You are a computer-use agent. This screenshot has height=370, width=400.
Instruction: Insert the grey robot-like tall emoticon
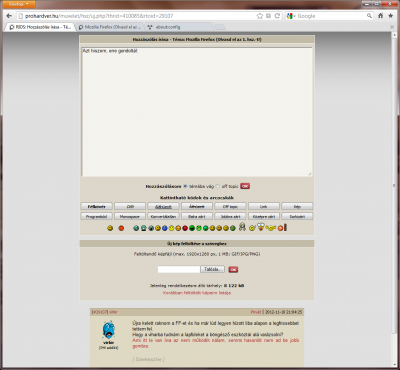(x=242, y=227)
